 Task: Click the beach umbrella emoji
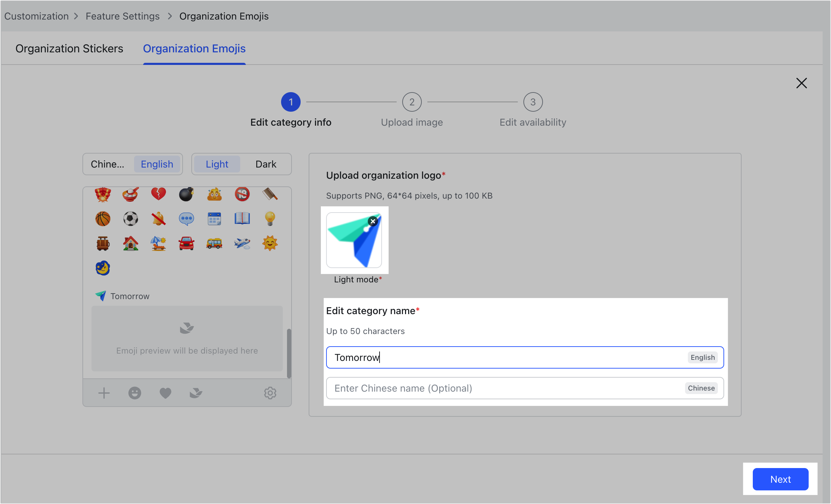pos(159,243)
